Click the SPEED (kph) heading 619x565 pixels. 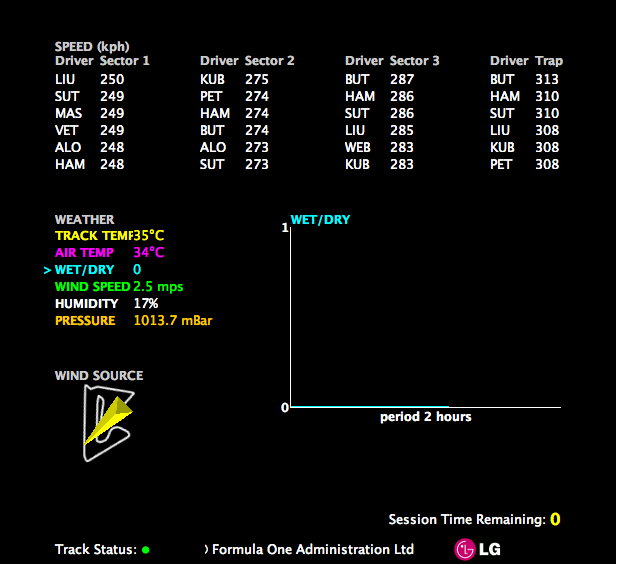tap(92, 47)
